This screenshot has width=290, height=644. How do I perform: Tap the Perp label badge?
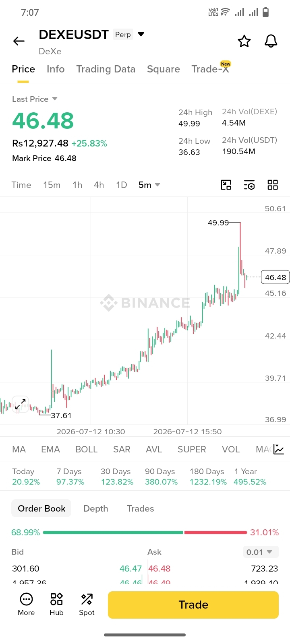(x=123, y=35)
